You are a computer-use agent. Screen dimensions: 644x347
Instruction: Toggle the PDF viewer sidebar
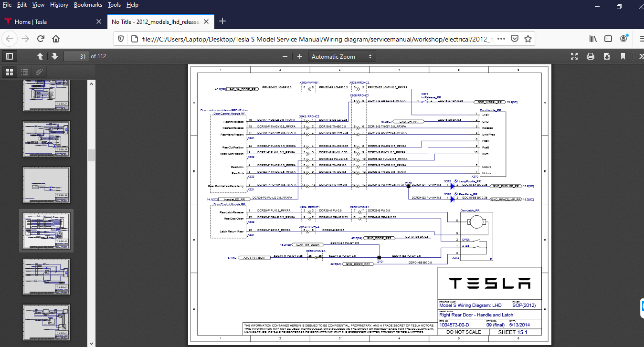[x=9, y=56]
